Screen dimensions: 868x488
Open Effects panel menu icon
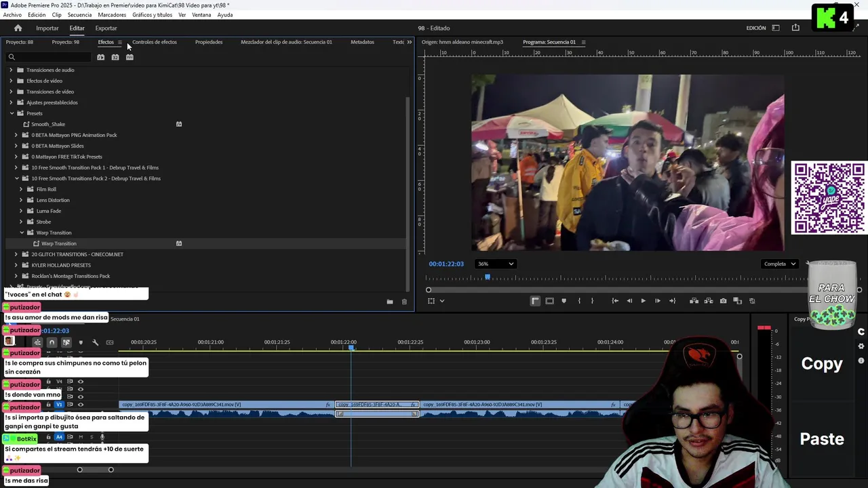click(x=119, y=42)
